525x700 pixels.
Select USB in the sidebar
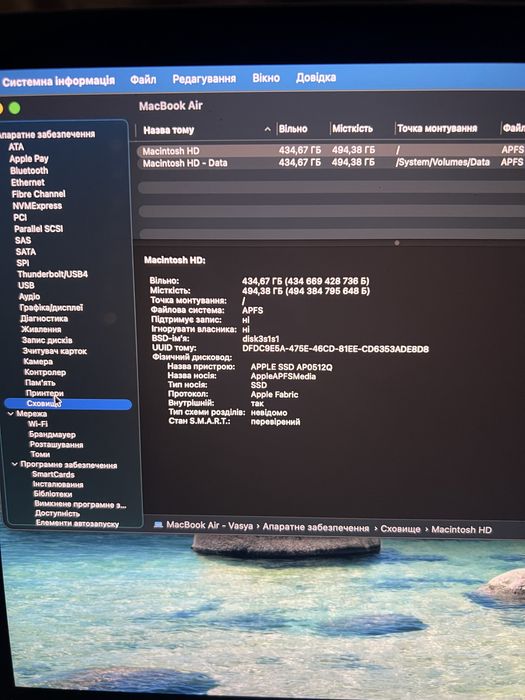tap(26, 285)
